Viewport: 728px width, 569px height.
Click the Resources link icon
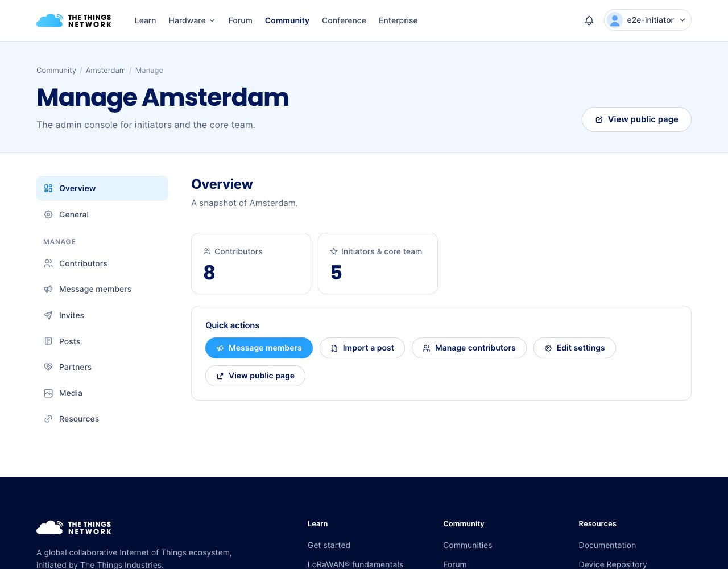pos(48,419)
